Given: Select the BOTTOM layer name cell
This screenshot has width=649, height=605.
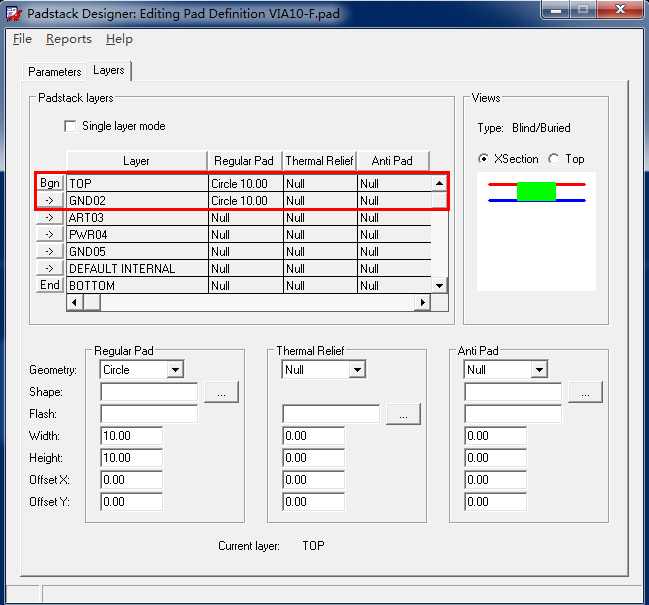Looking at the screenshot, I should [x=137, y=286].
